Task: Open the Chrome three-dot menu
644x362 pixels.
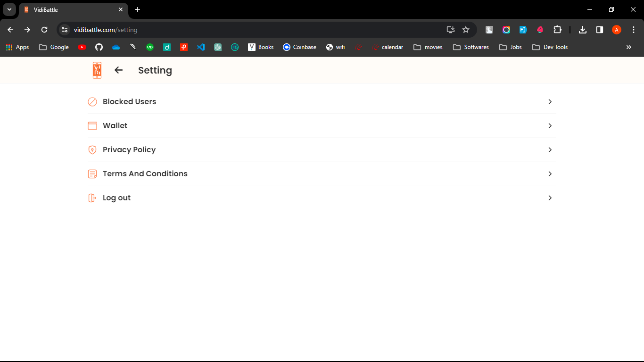Action: tap(634, 30)
